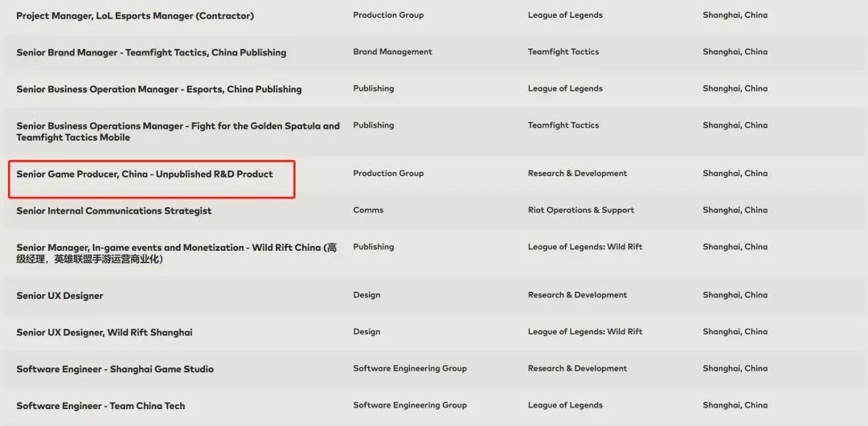Viewport: 868px width, 426px height.
Task: Click 'League of Legends: Wild Rift' in the Monetization row
Action: tap(585, 247)
